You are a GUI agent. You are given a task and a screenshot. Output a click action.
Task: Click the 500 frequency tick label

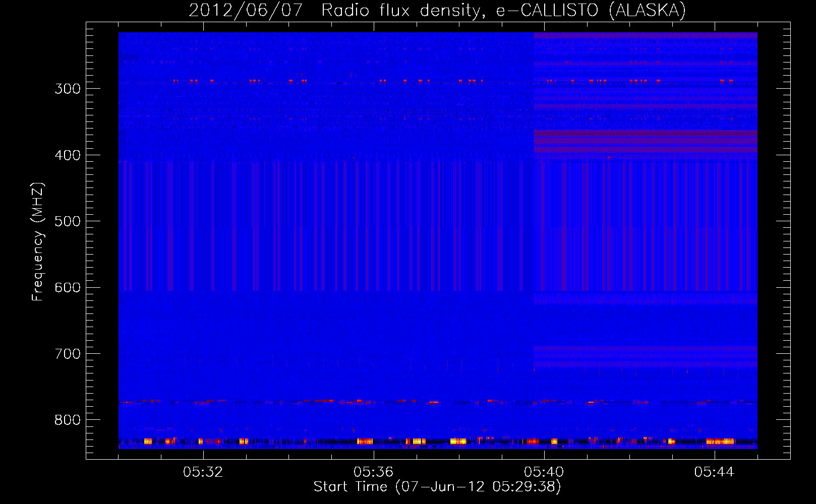pyautogui.click(x=68, y=221)
